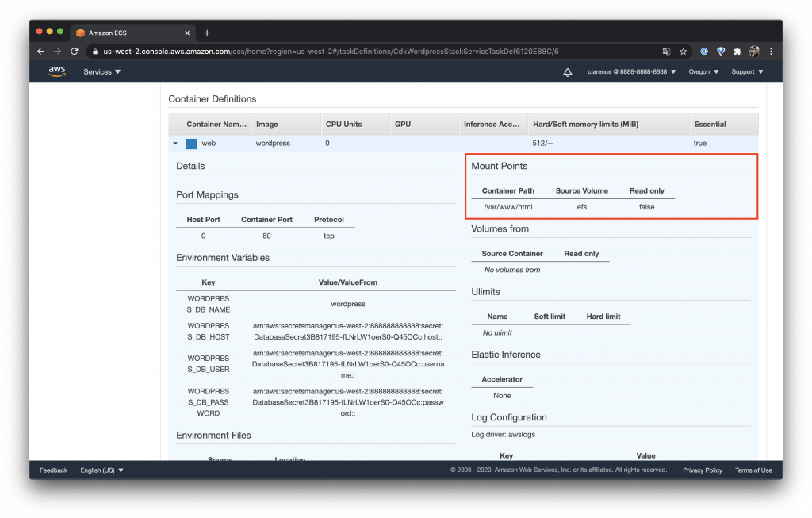The height and width of the screenshot is (518, 812).
Task: Click container port value 80
Action: click(x=266, y=236)
